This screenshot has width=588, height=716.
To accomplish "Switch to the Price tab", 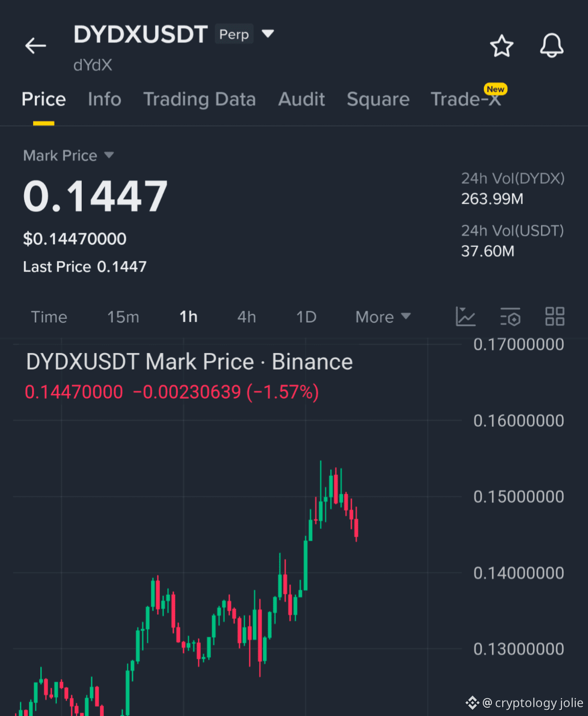I will pyautogui.click(x=43, y=99).
